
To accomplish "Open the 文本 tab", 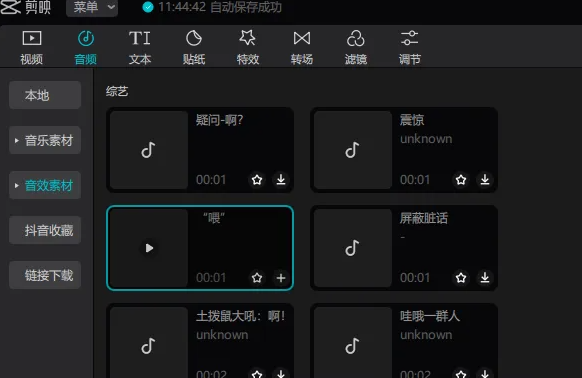I will pos(140,48).
